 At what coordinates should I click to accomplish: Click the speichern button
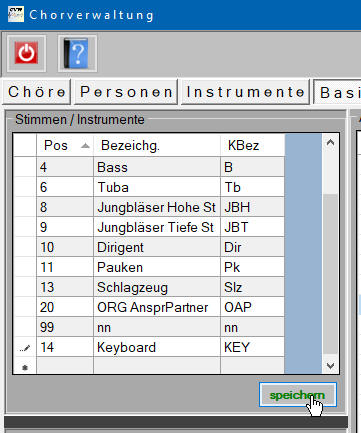(x=297, y=395)
